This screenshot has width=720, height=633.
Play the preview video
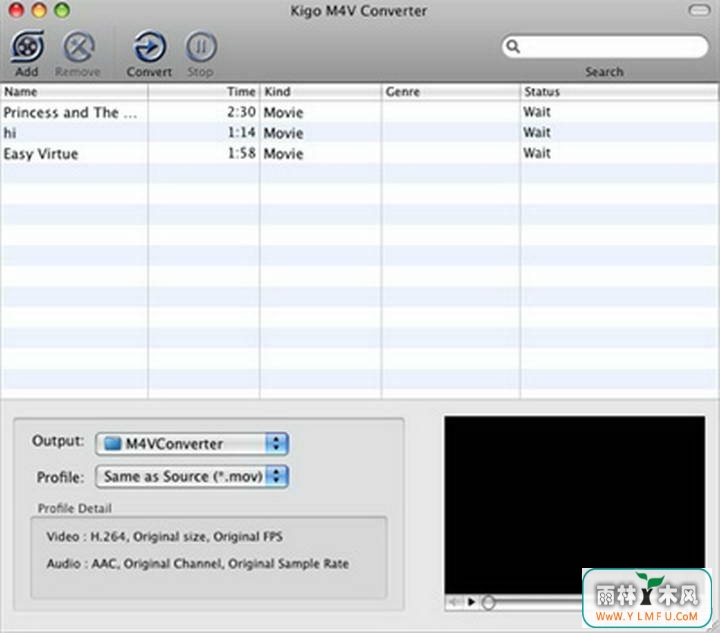click(471, 602)
